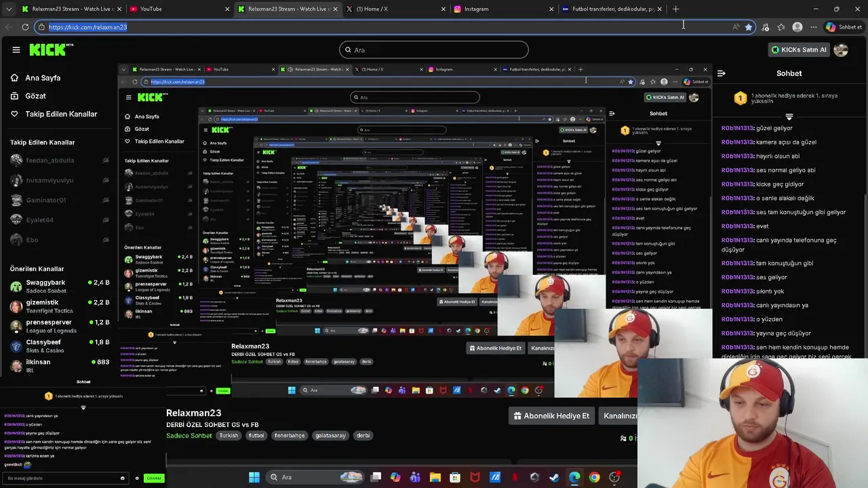The image size is (868, 488).
Task: Close the outermost YouTube tab using its x
Action: coord(227,9)
